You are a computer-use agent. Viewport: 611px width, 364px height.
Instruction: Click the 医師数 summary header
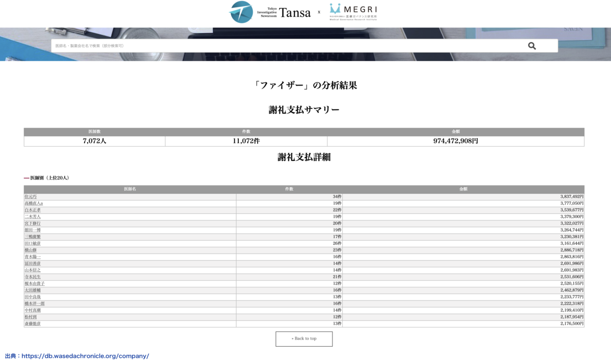pyautogui.click(x=94, y=131)
